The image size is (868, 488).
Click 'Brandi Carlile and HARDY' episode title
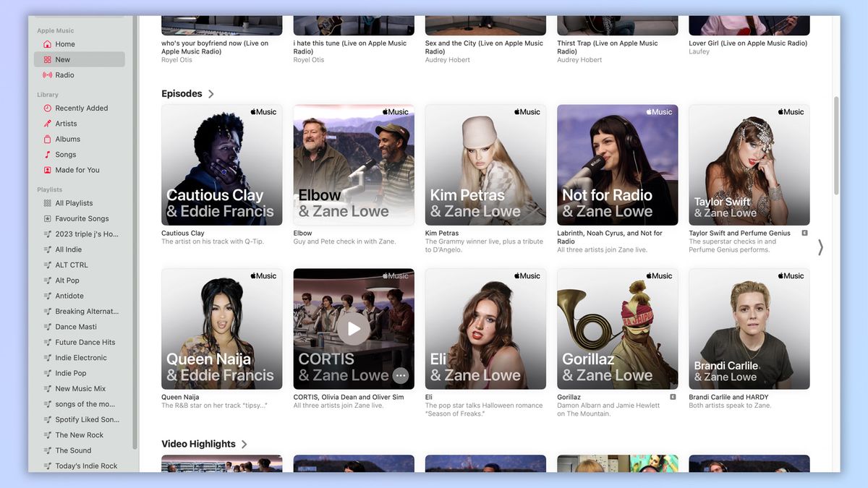coord(728,398)
